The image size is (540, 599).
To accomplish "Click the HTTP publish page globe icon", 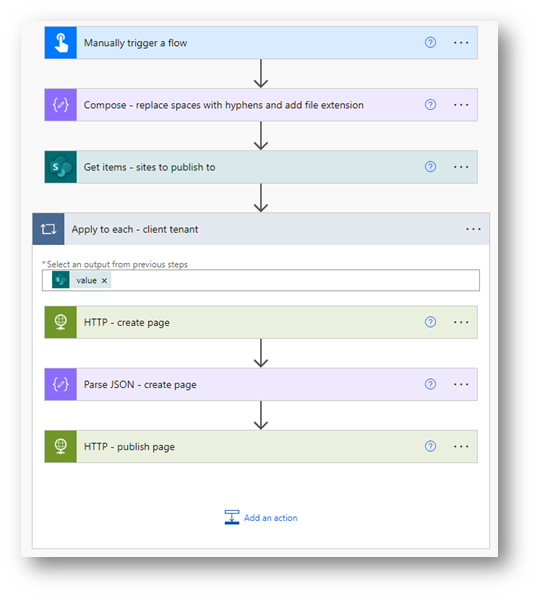I will click(61, 447).
